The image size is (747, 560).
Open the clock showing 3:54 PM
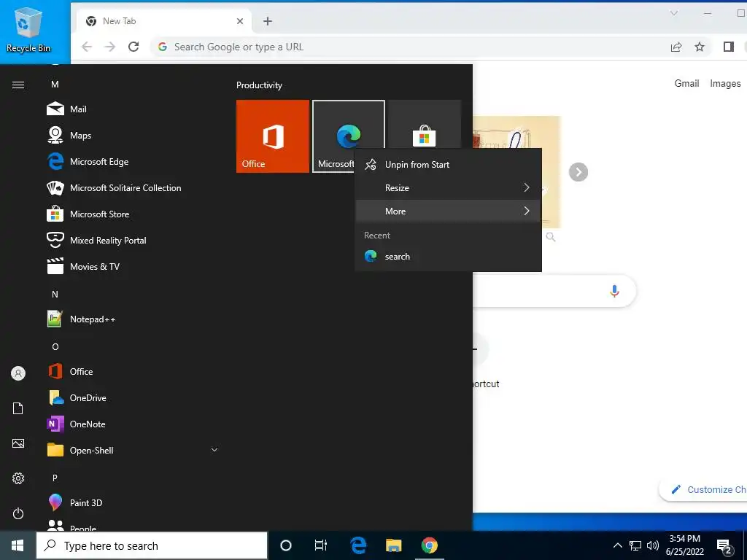coord(684,545)
